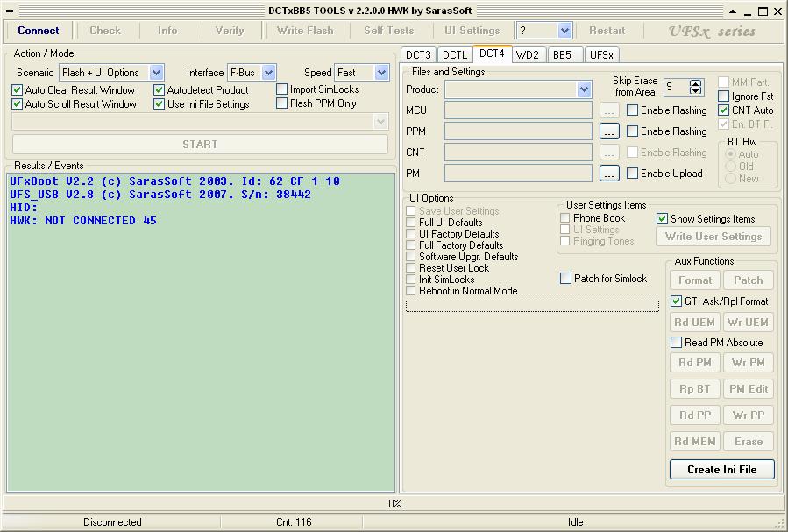The width and height of the screenshot is (788, 532).
Task: Enable Flashing checkbox for MCU
Action: pos(633,110)
